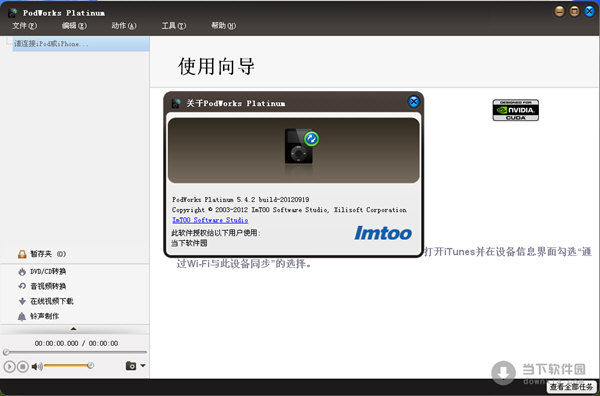600x396 pixels.
Task: Click the About dialog title icon
Action: tap(176, 103)
